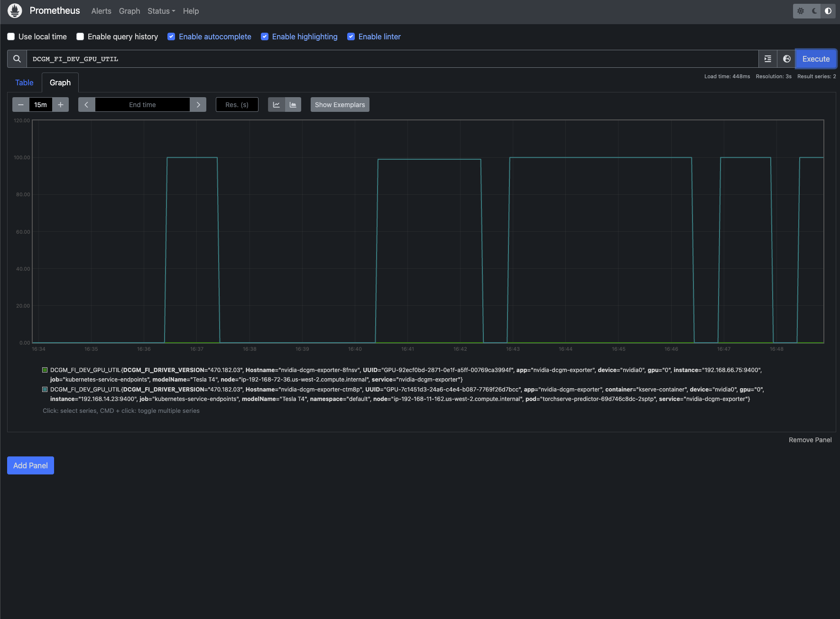Screen dimensions: 840x619
Task: Open the Alerts page
Action: coord(101,11)
